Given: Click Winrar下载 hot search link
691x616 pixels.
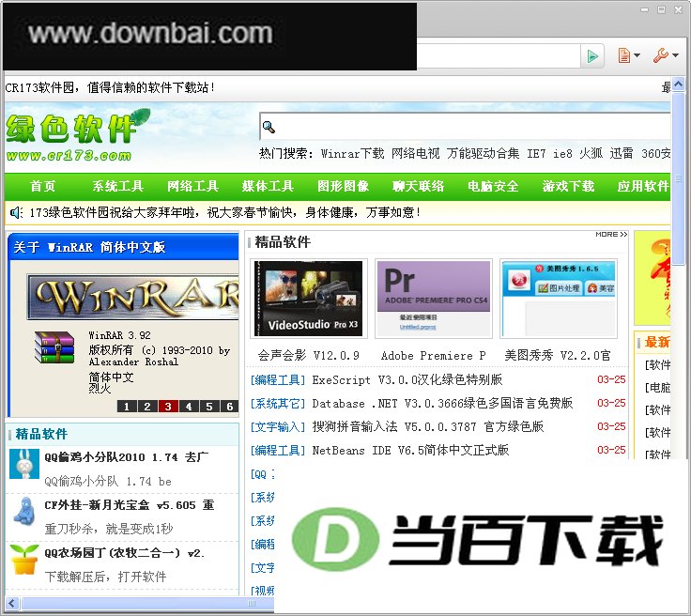Looking at the screenshot, I should (353, 153).
